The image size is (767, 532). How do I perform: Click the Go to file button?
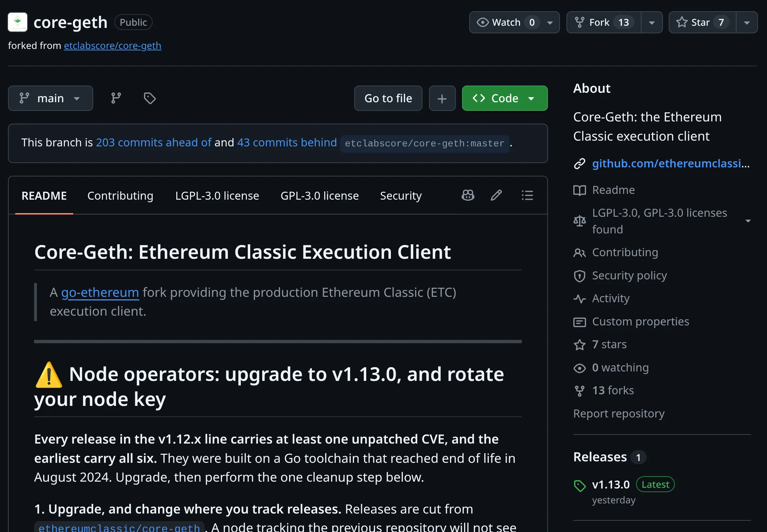(388, 98)
